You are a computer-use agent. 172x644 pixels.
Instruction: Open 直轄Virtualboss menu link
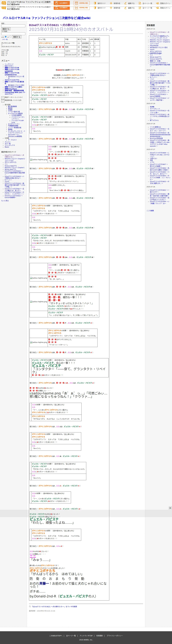11,89
